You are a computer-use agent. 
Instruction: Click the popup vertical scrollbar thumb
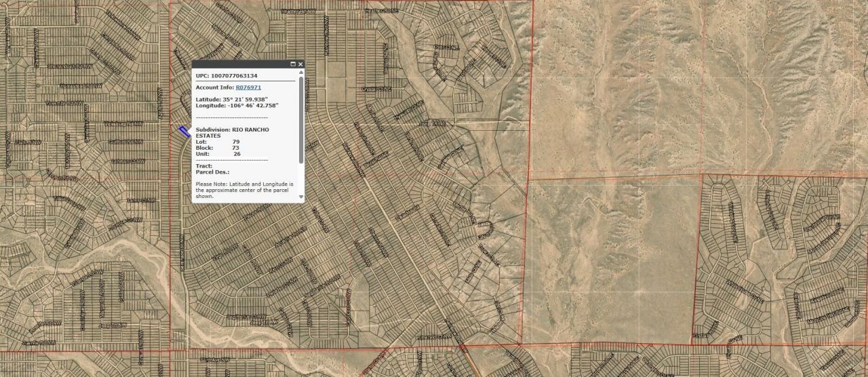tap(301, 119)
